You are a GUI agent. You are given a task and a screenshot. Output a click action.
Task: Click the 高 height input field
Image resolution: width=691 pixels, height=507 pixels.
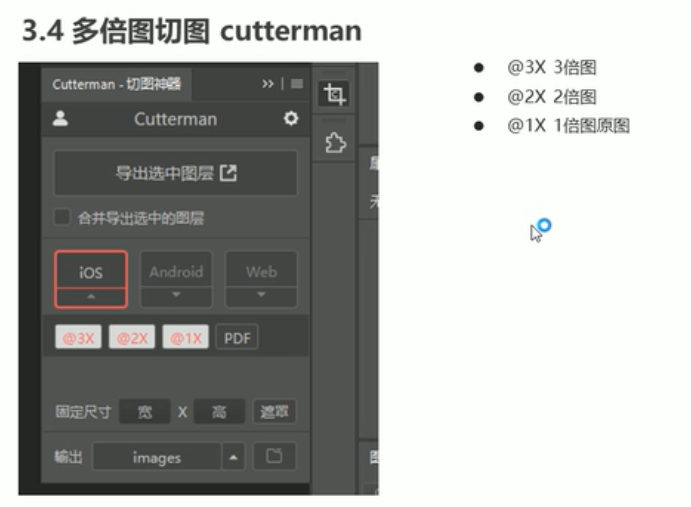[219, 412]
